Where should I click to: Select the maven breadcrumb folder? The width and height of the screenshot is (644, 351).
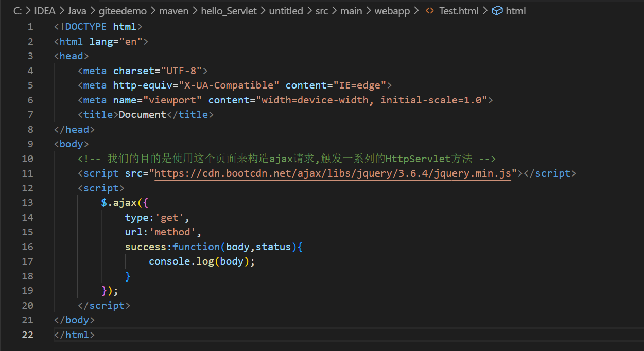pos(173,11)
